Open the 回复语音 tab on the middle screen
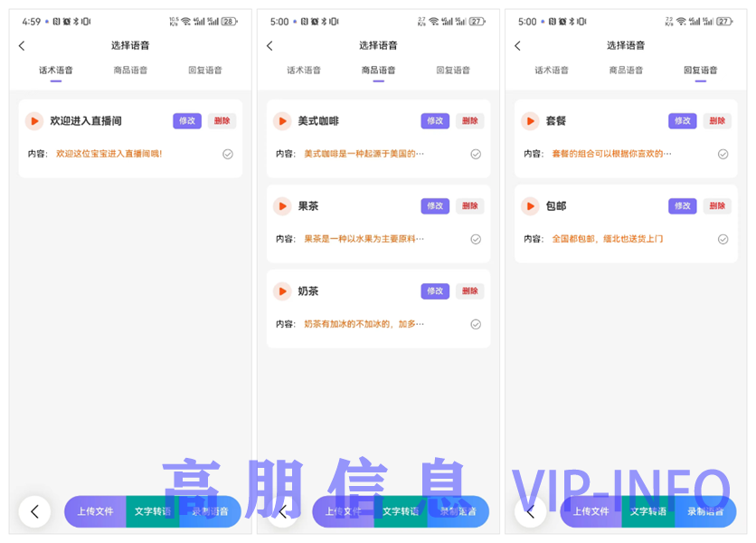Screen dimensions: 756x543 coord(452,70)
